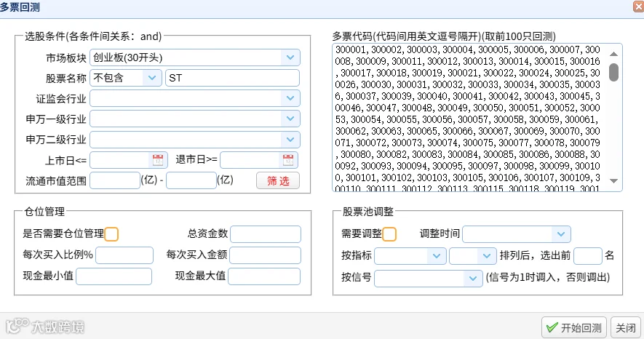The image size is (644, 339).
Task: Enable the 是否需要仓位管理 checkbox
Action: [111, 234]
